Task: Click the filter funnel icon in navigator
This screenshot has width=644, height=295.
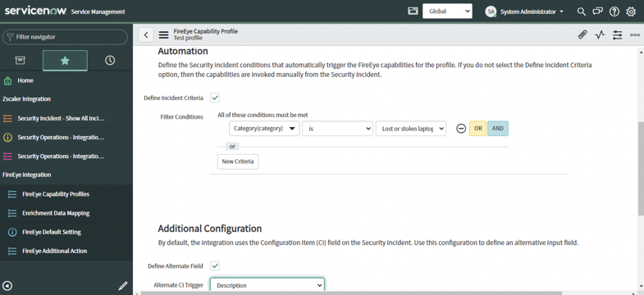Action: coord(11,37)
